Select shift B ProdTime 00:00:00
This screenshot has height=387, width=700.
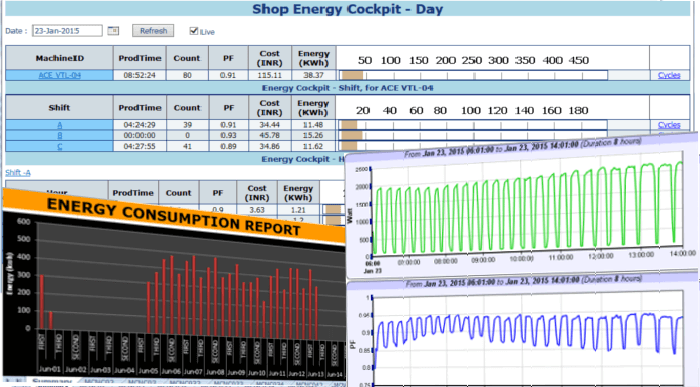[x=139, y=135]
